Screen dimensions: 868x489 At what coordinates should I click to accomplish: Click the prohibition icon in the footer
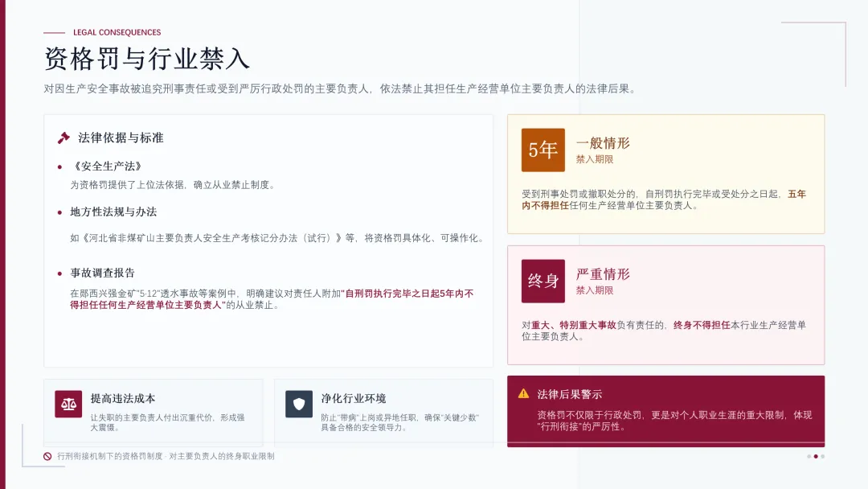47,456
